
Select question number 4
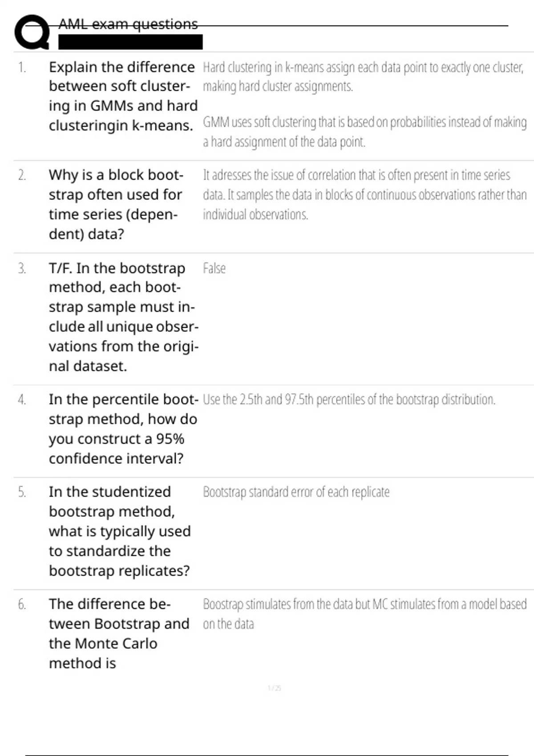22,400
